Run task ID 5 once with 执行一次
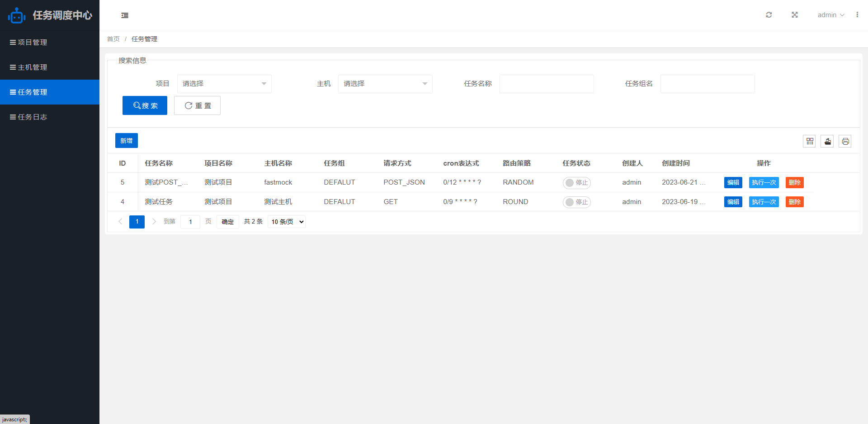 [764, 183]
